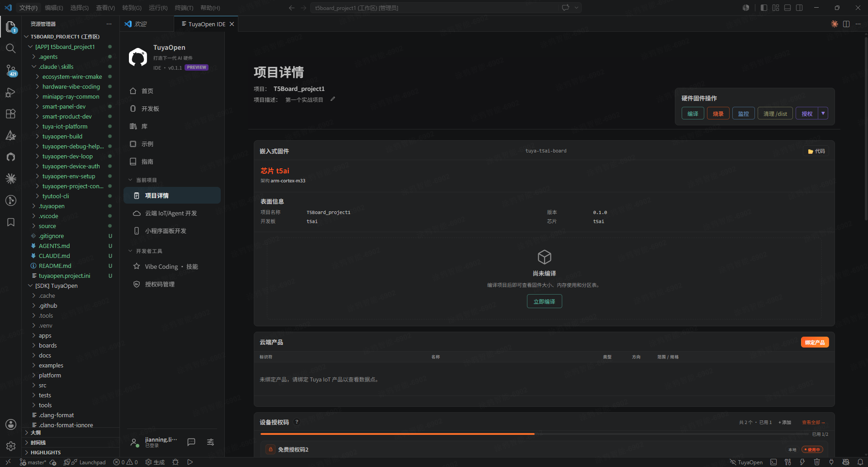Click +添加 to add authorization code
This screenshot has height=467, width=868.
pos(784,422)
